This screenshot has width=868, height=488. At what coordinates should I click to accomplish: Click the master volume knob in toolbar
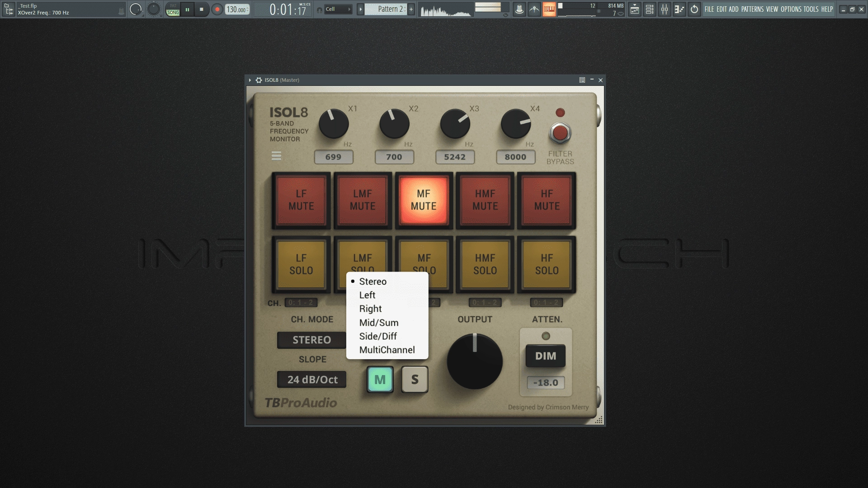pyautogui.click(x=136, y=9)
